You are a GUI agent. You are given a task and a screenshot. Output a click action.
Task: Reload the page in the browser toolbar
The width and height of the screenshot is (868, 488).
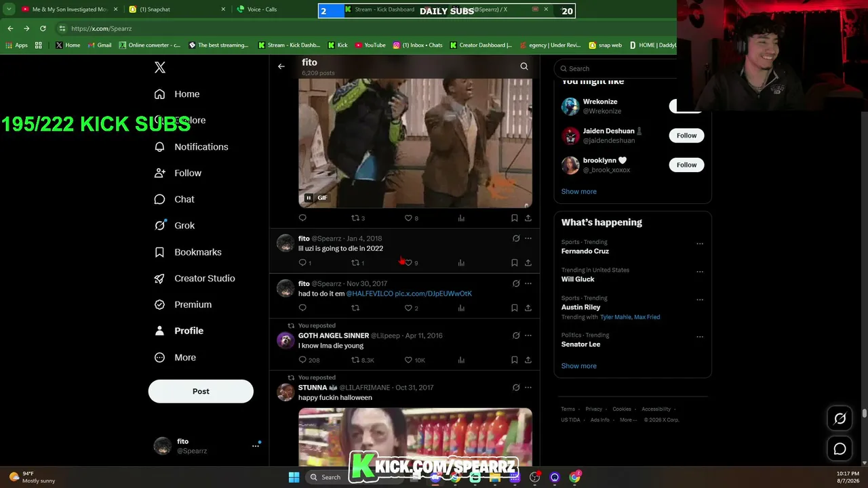click(x=43, y=28)
